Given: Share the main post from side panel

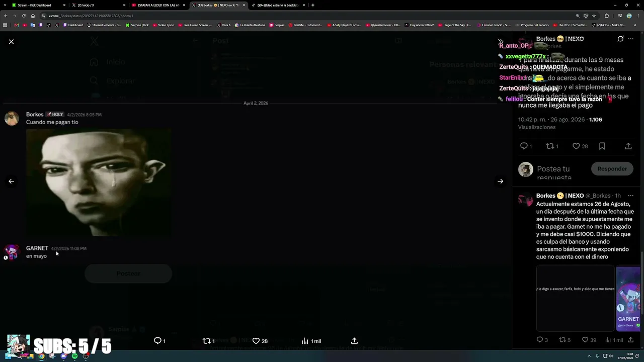Looking at the screenshot, I should (x=628, y=146).
